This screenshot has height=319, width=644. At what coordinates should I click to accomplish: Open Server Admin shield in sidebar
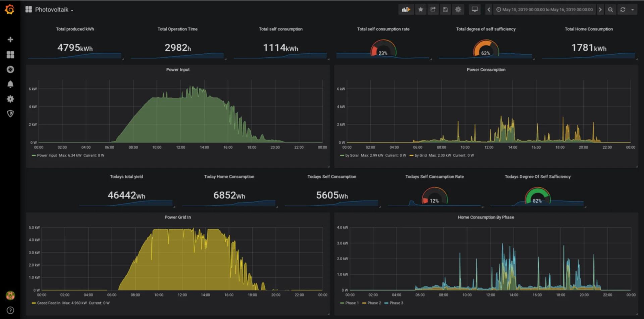tap(10, 114)
